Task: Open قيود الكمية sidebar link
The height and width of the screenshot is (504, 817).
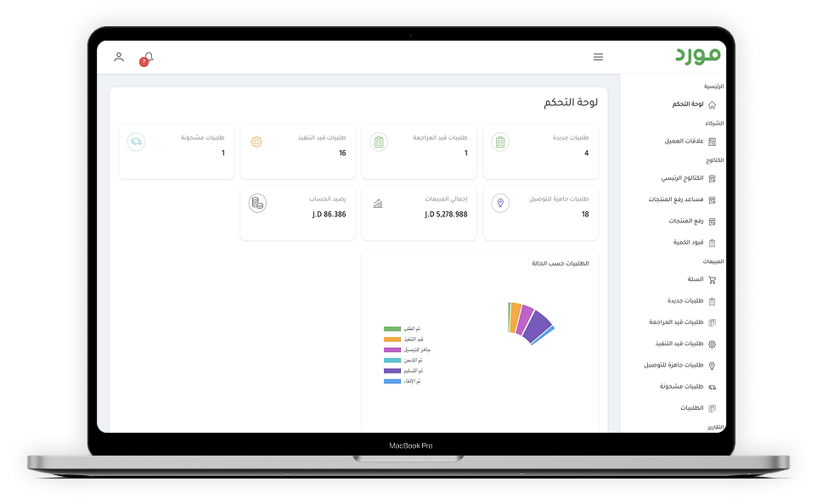Action: point(689,242)
